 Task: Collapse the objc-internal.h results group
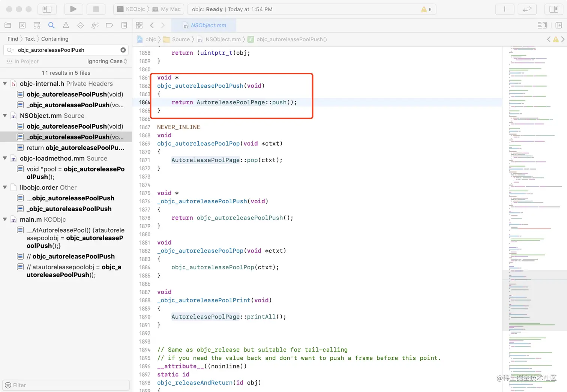5,84
